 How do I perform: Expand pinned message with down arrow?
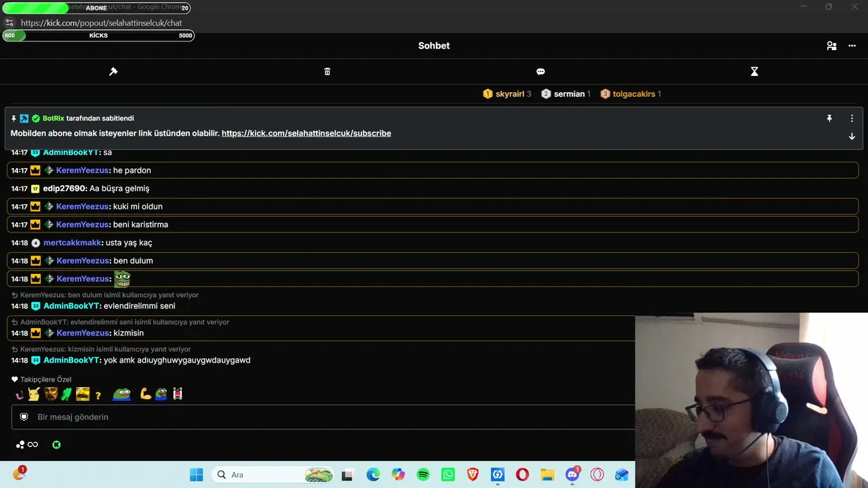[852, 136]
